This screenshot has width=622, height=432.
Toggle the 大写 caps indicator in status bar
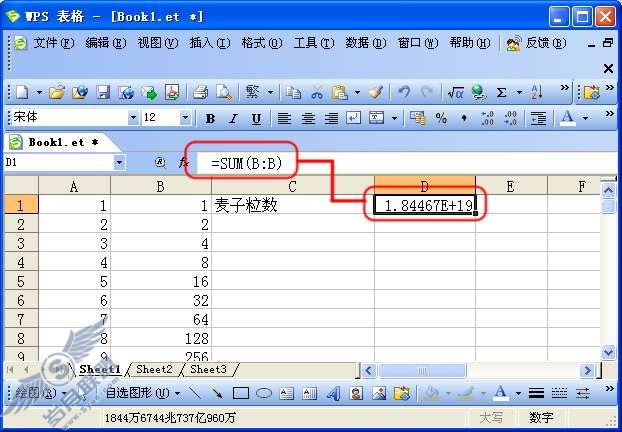point(491,417)
